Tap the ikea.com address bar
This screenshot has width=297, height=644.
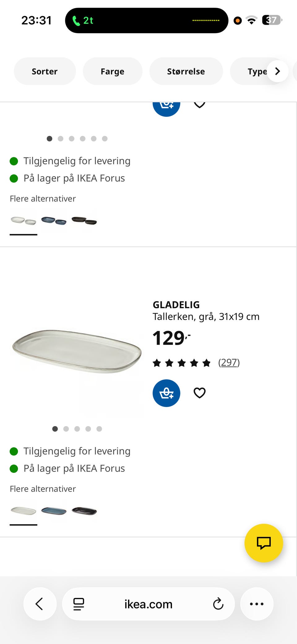click(148, 604)
